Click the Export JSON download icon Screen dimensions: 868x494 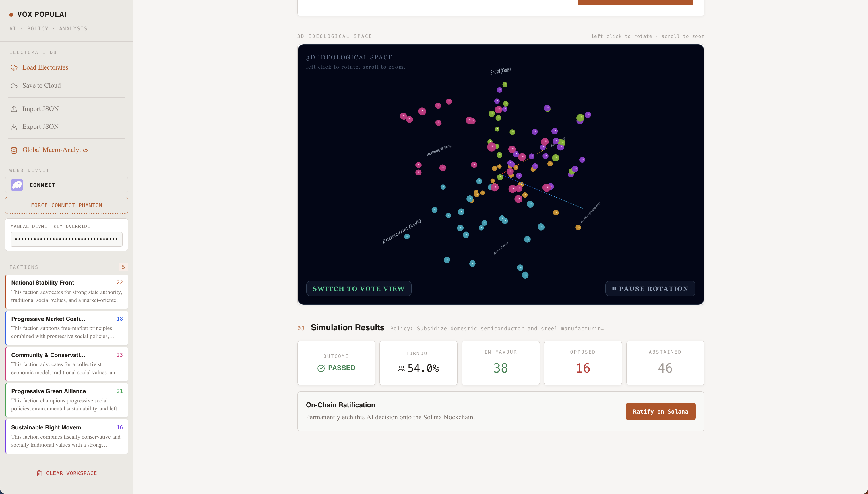(x=14, y=127)
